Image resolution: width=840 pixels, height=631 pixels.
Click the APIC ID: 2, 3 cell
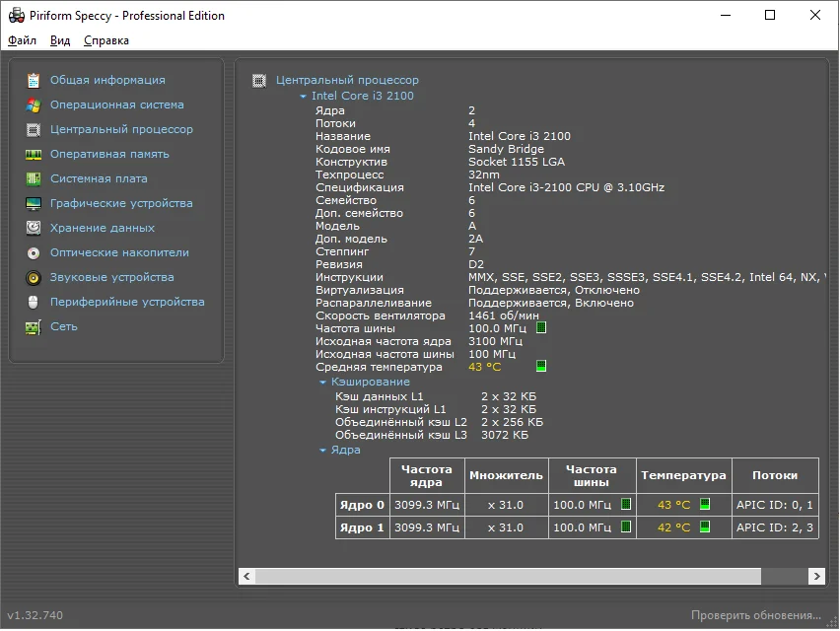click(x=775, y=527)
